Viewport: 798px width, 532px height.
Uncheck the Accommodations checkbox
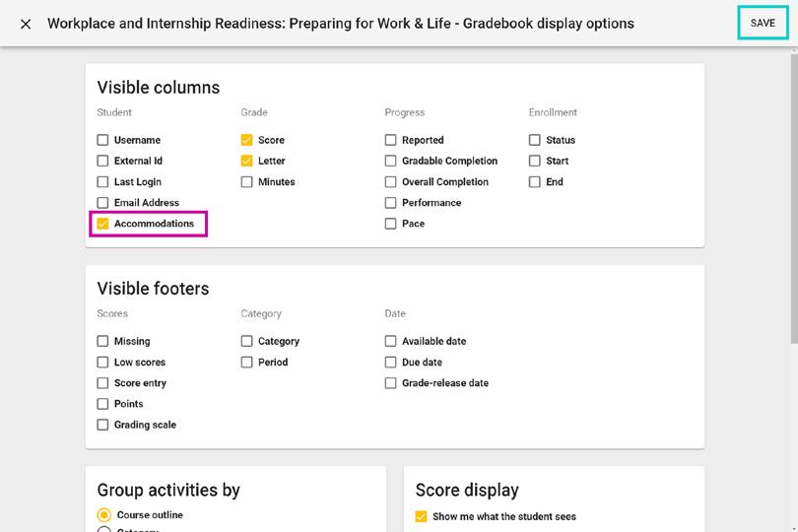tap(102, 224)
